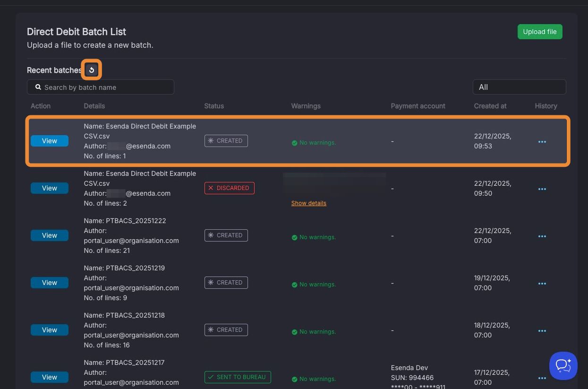Screen dimensions: 588x389
Task: Click 'Name: PTBACS_20251219' text
Action: [124, 268]
